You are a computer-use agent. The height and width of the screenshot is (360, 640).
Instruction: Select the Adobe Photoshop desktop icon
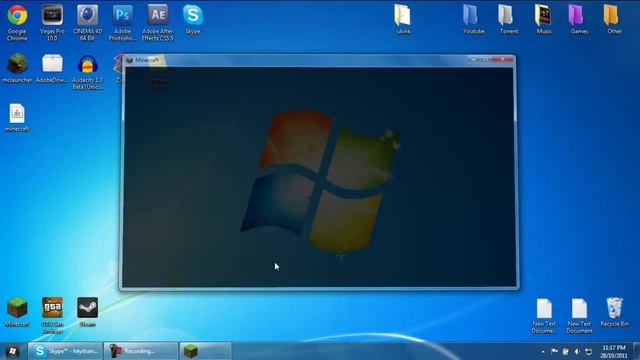[x=122, y=22]
